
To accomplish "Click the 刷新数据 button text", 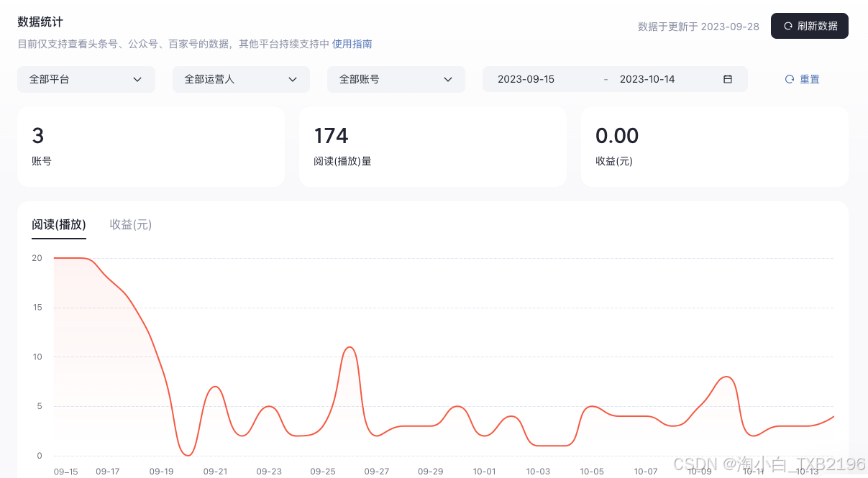I will pos(818,26).
